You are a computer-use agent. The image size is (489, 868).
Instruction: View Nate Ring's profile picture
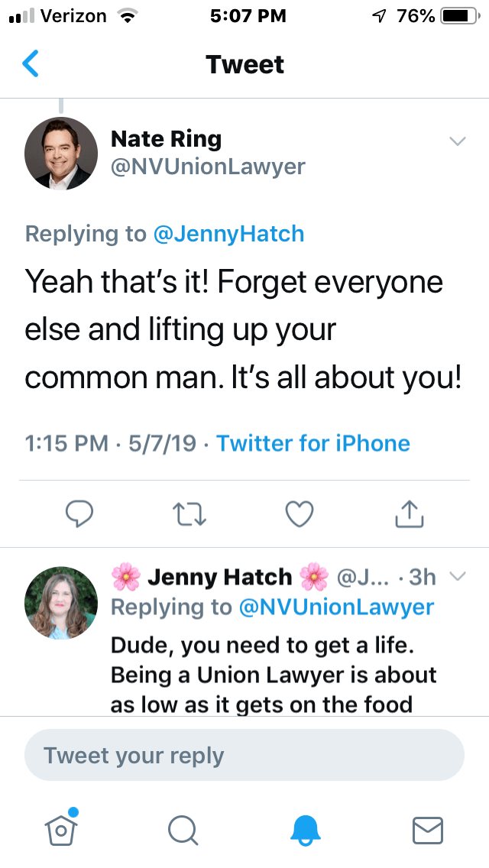tap(61, 154)
